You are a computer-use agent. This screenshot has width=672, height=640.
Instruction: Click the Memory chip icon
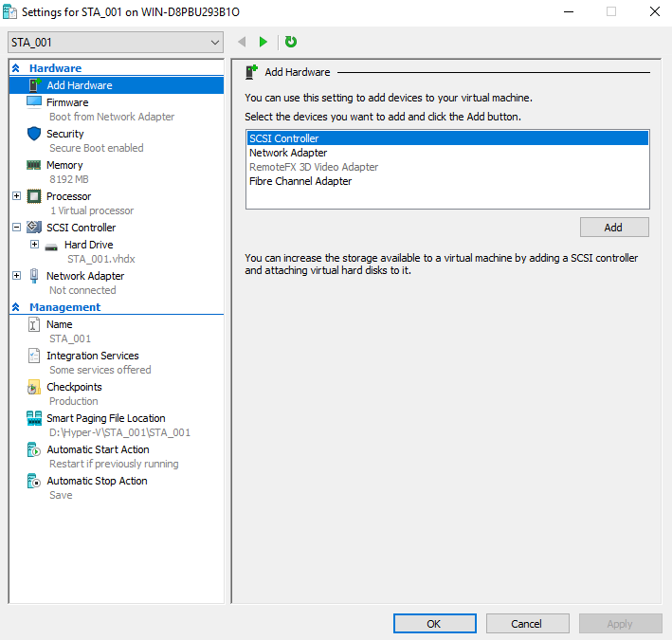click(x=34, y=165)
